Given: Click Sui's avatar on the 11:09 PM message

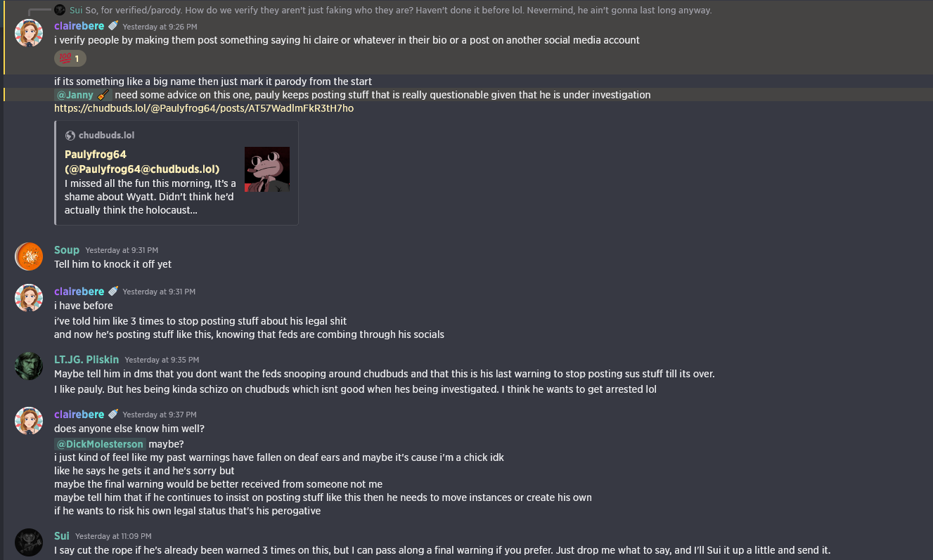Looking at the screenshot, I should click(29, 542).
